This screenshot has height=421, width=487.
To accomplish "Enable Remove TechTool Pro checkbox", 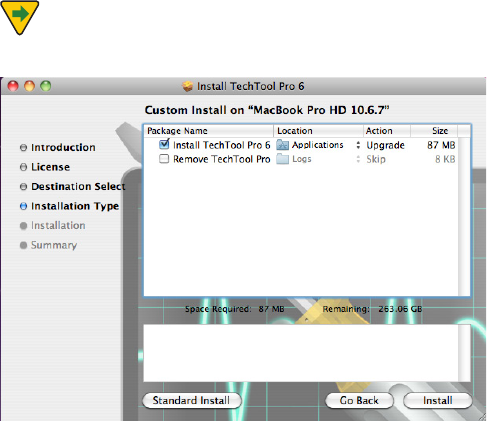I will click(x=164, y=159).
